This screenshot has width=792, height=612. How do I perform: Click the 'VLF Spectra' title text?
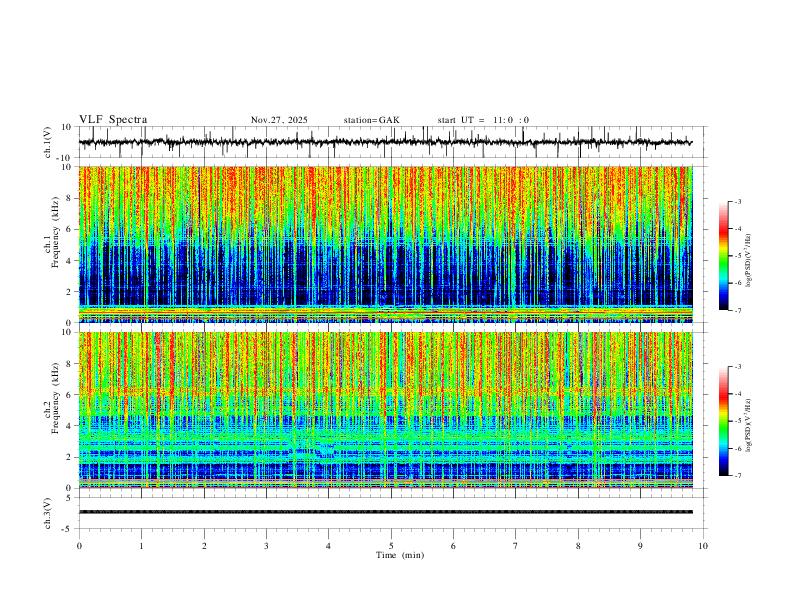[113, 120]
